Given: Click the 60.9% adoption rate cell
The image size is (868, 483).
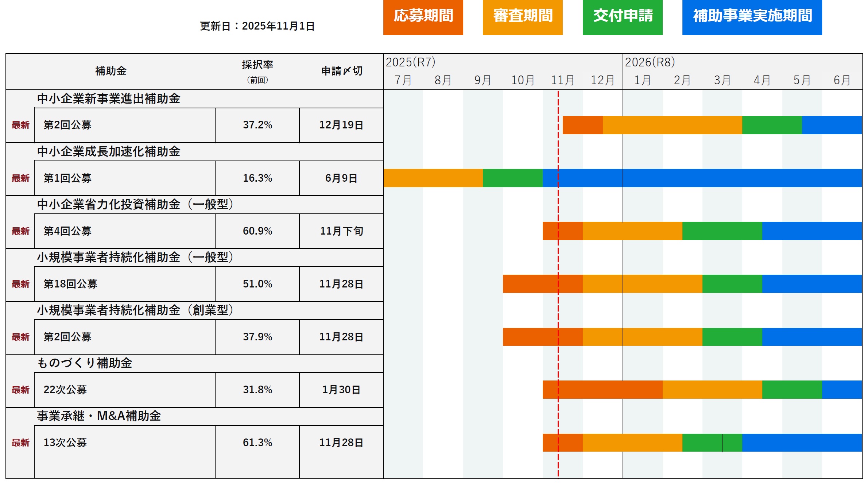Looking at the screenshot, I should (257, 231).
